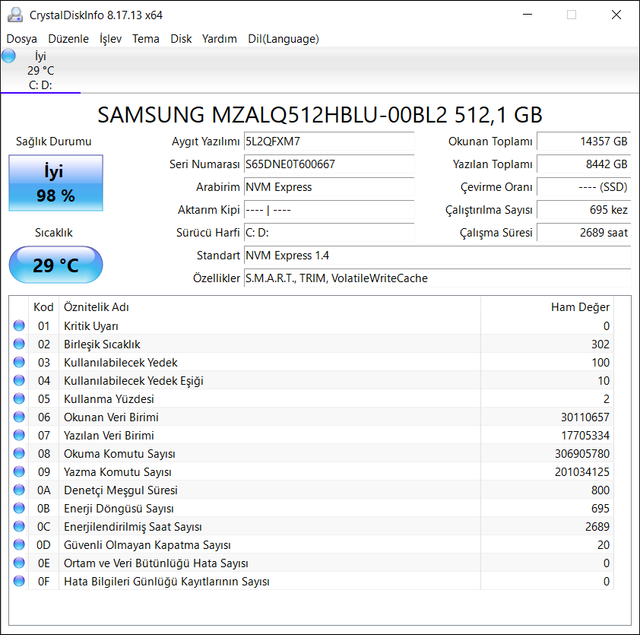
Task: Click raw value 201034125
Action: (582, 472)
